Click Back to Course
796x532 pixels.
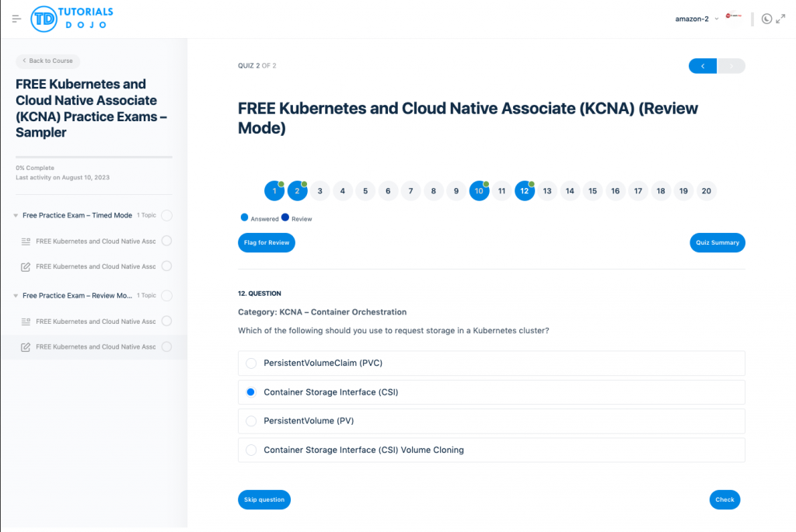pyautogui.click(x=47, y=61)
